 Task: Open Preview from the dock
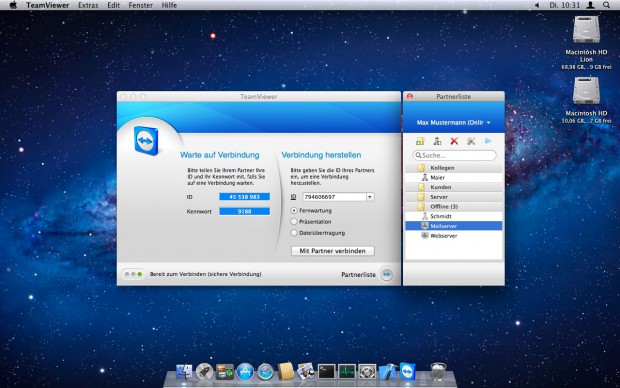tap(306, 372)
